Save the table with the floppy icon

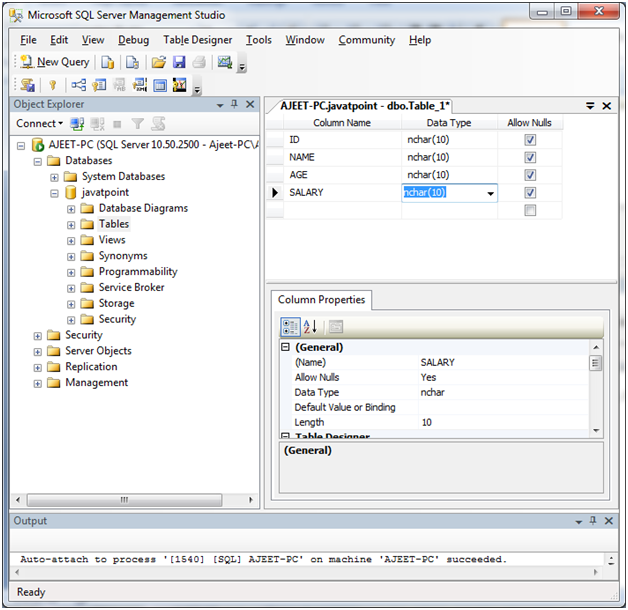click(179, 62)
